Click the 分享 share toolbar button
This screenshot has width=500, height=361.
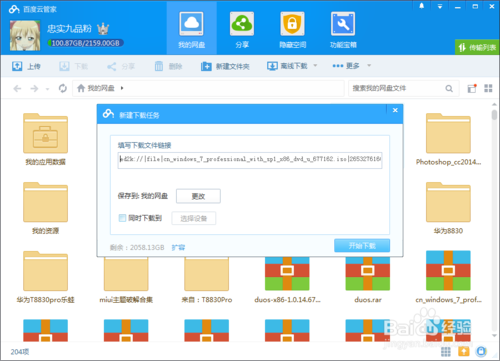coord(121,66)
